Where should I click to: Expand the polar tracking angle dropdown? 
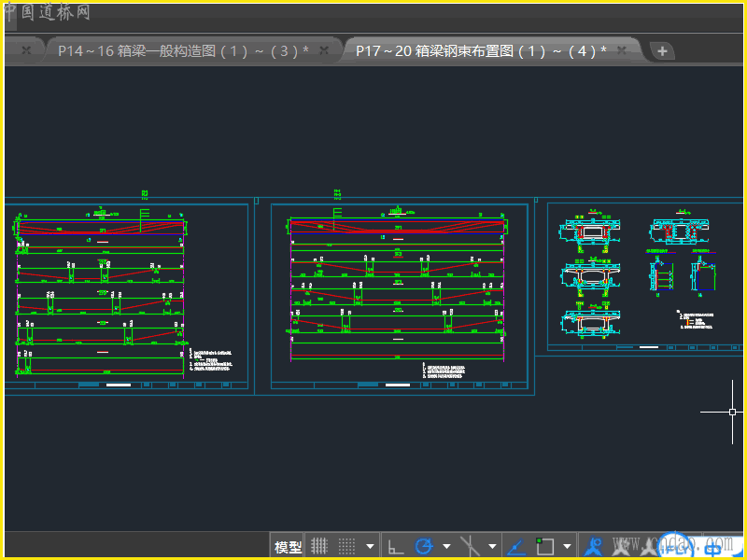click(446, 546)
